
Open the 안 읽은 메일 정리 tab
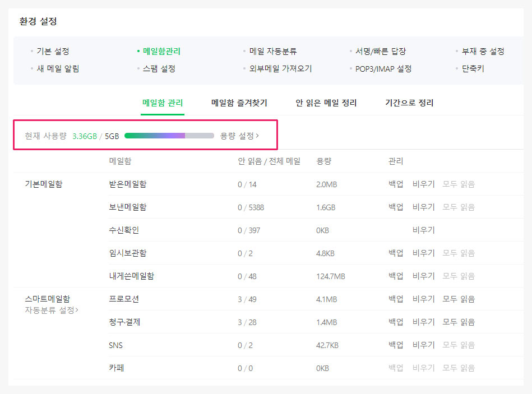coord(326,103)
